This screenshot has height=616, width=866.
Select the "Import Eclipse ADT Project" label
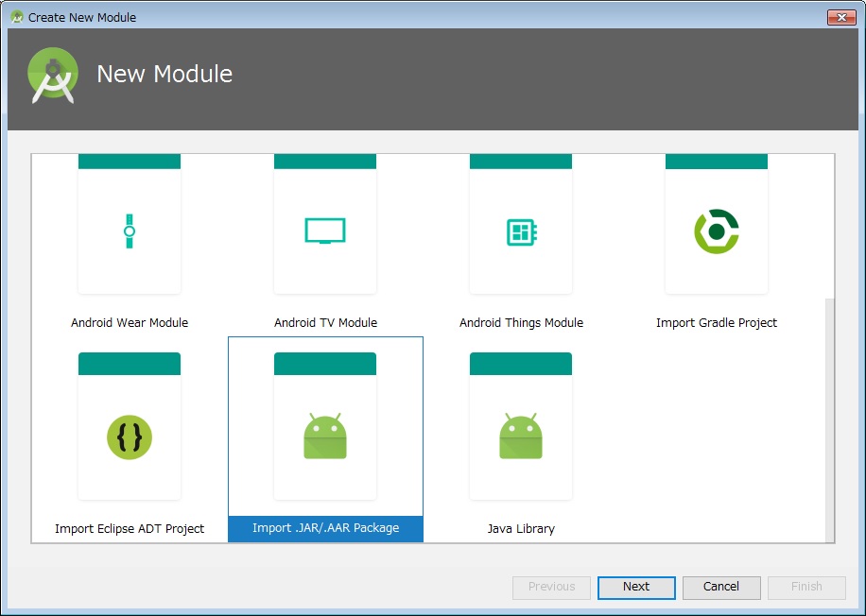coord(130,529)
